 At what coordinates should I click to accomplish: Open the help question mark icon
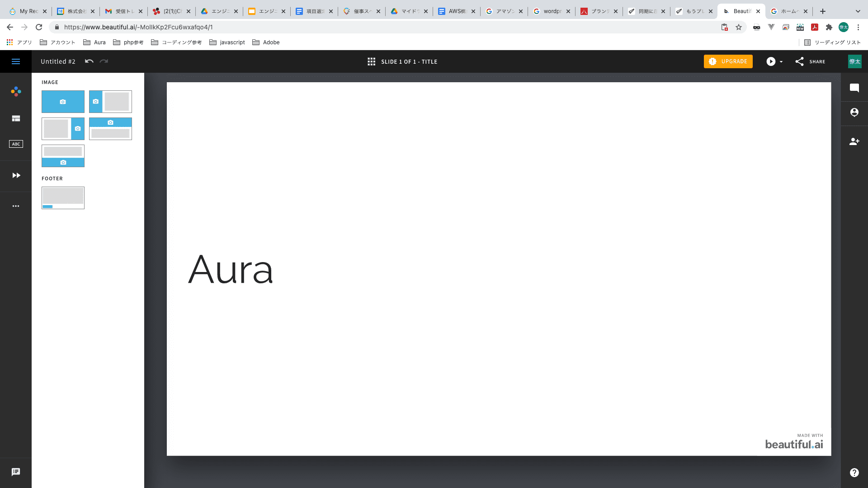click(x=854, y=473)
